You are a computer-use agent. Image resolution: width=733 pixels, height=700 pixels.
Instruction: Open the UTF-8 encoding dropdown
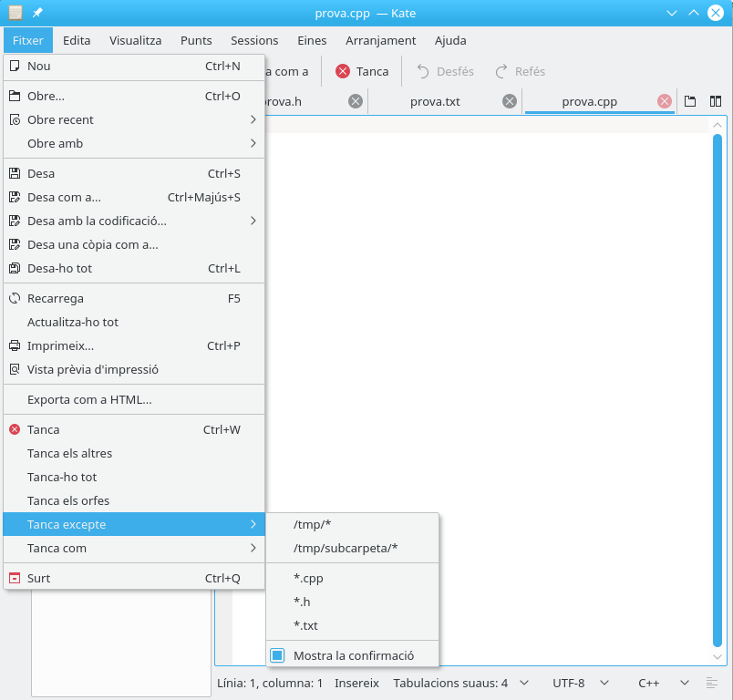581,683
